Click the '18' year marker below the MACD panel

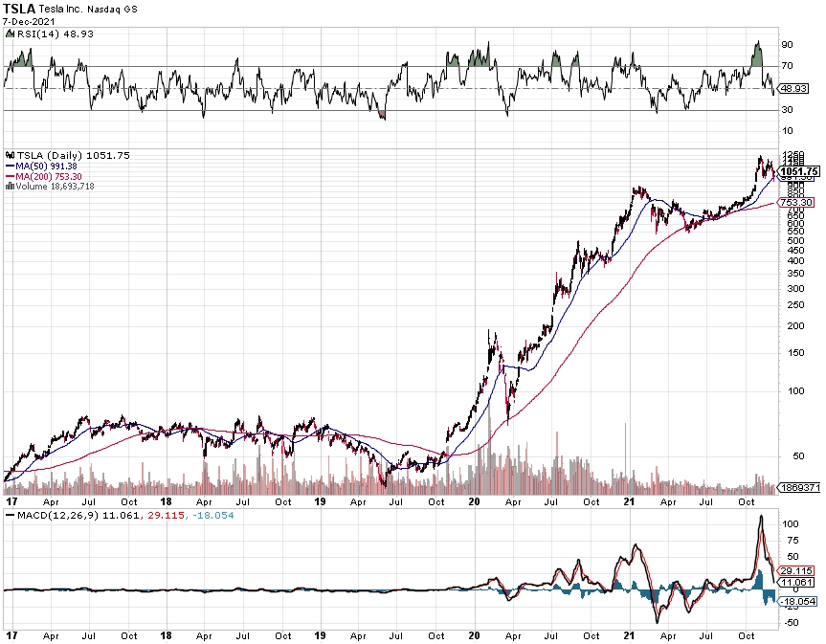click(x=166, y=635)
